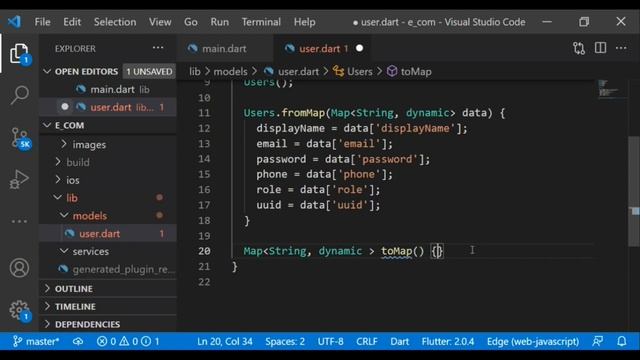The width and height of the screenshot is (640, 360).
Task: Open the Run menu
Action: pyautogui.click(x=220, y=22)
